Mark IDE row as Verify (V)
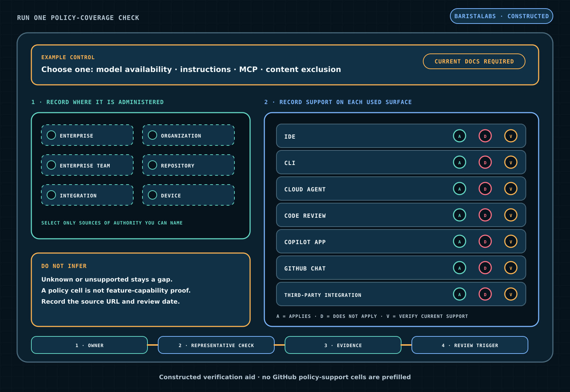570x392 pixels. tap(511, 136)
